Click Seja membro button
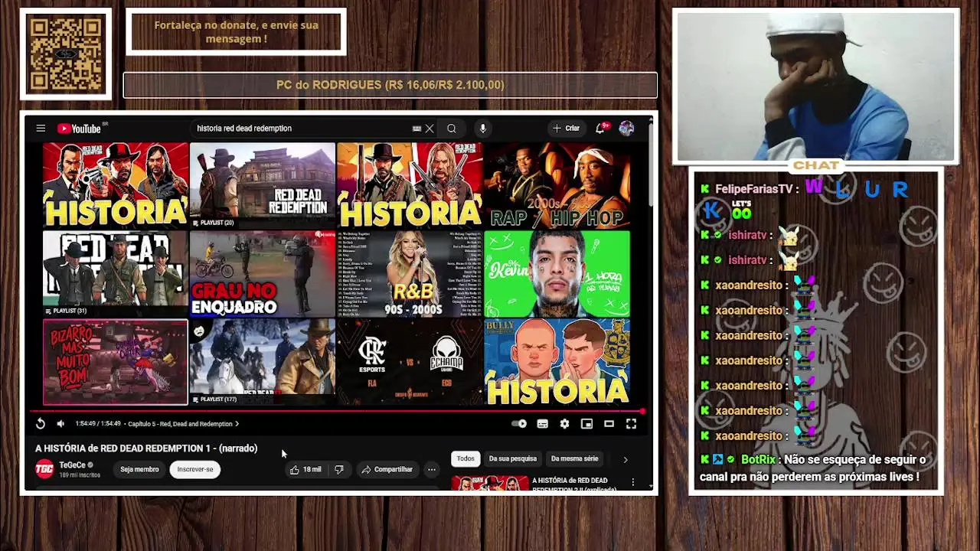This screenshot has width=980, height=551. 139,469
